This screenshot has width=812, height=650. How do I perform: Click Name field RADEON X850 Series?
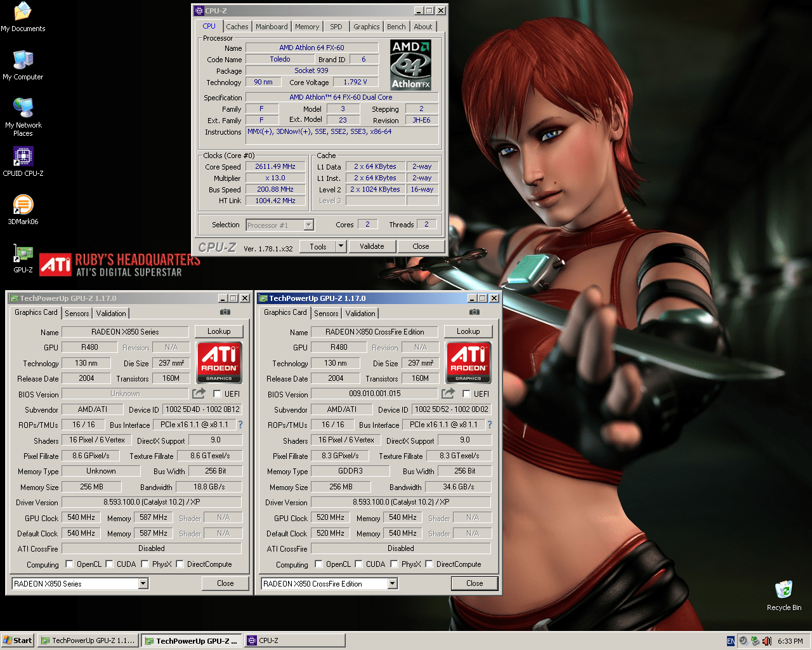(125, 332)
